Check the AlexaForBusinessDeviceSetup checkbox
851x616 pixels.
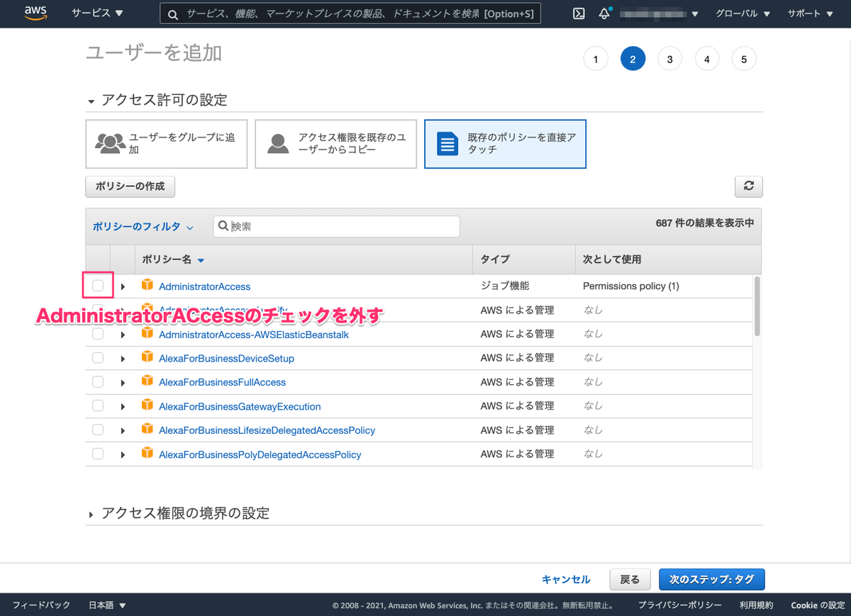click(97, 357)
